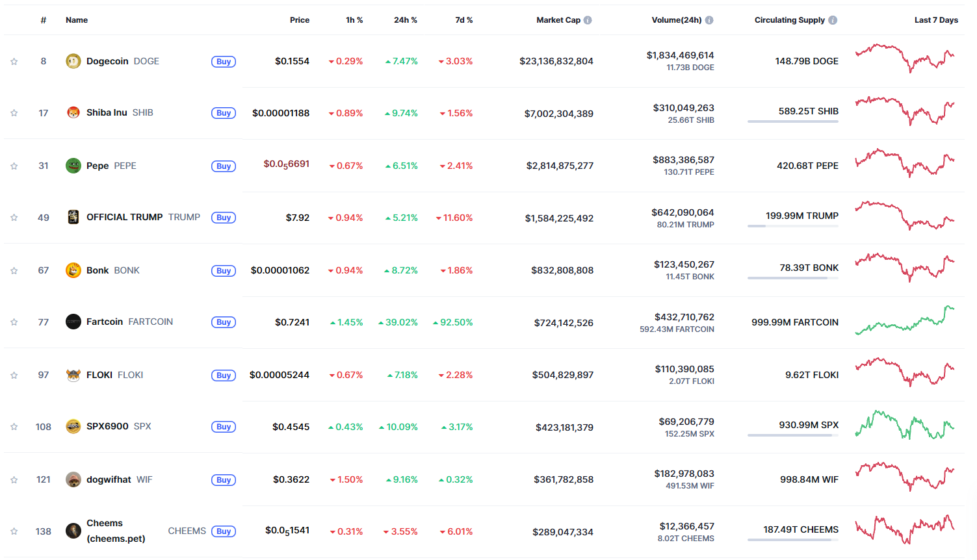Toggle the dogwifhat watchlist star
The height and width of the screenshot is (560, 977).
pyautogui.click(x=14, y=480)
